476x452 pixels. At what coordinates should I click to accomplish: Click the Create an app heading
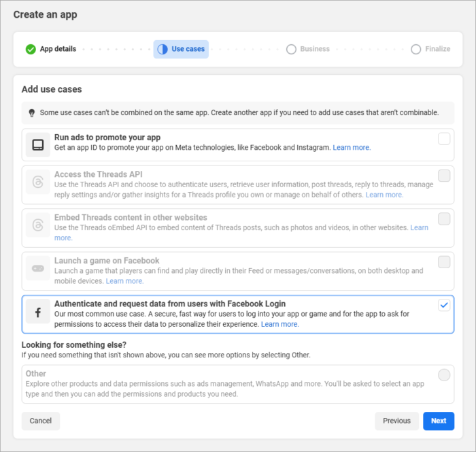(x=46, y=14)
